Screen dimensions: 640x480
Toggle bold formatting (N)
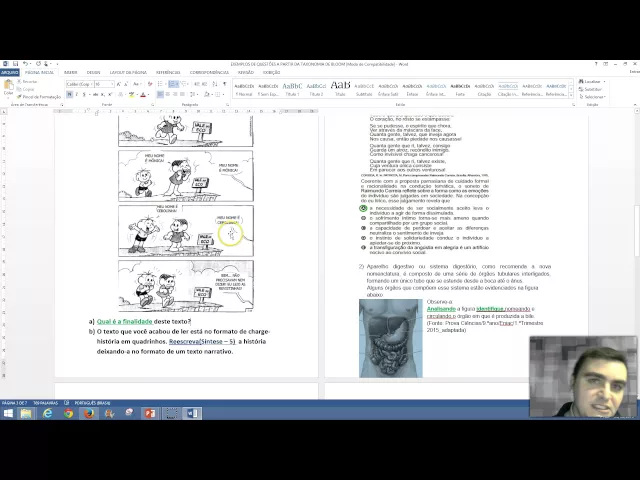(69, 94)
